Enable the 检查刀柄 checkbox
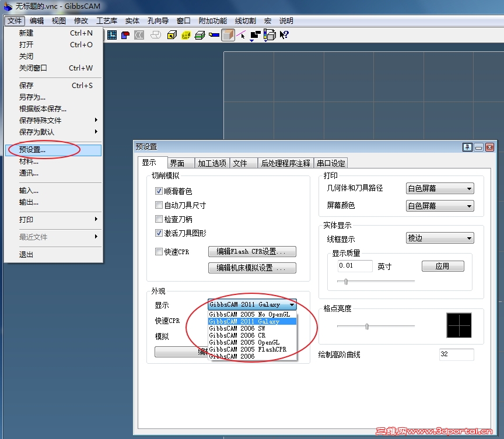 (x=159, y=219)
